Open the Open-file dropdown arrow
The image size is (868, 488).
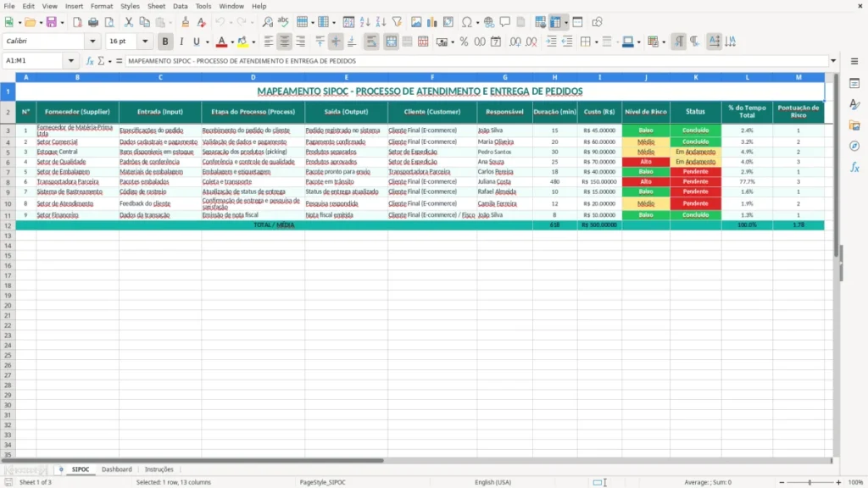[41, 23]
